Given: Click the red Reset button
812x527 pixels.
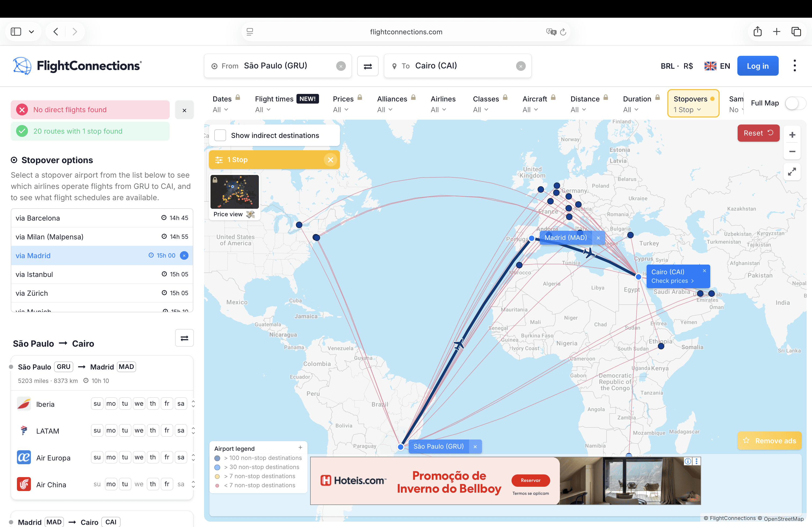Looking at the screenshot, I should pyautogui.click(x=758, y=133).
